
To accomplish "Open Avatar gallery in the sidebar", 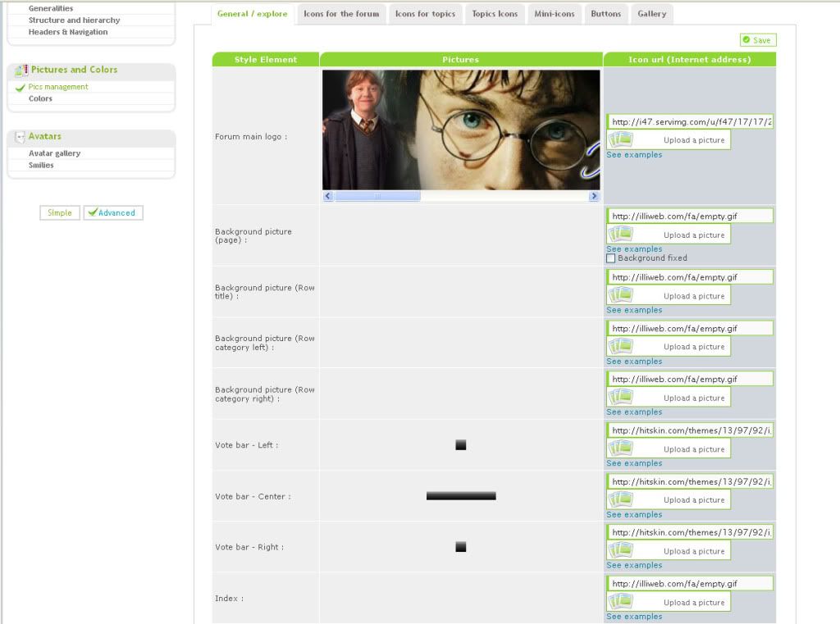I will (x=54, y=153).
